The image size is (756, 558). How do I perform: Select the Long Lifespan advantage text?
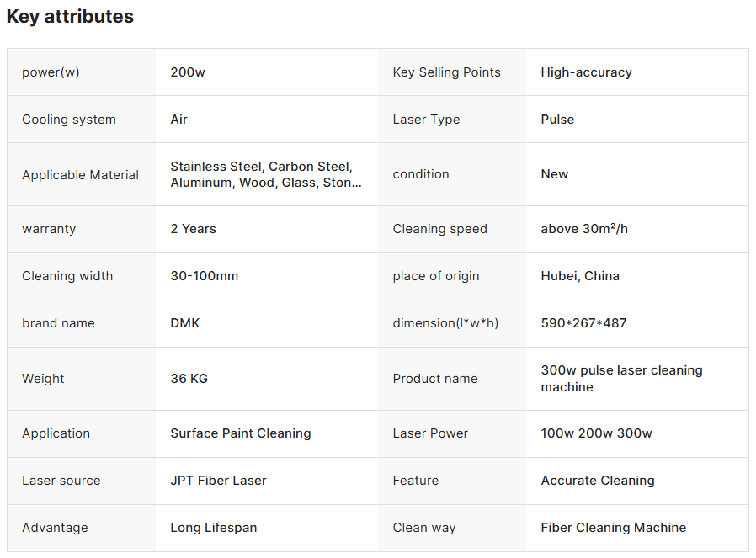tap(213, 529)
